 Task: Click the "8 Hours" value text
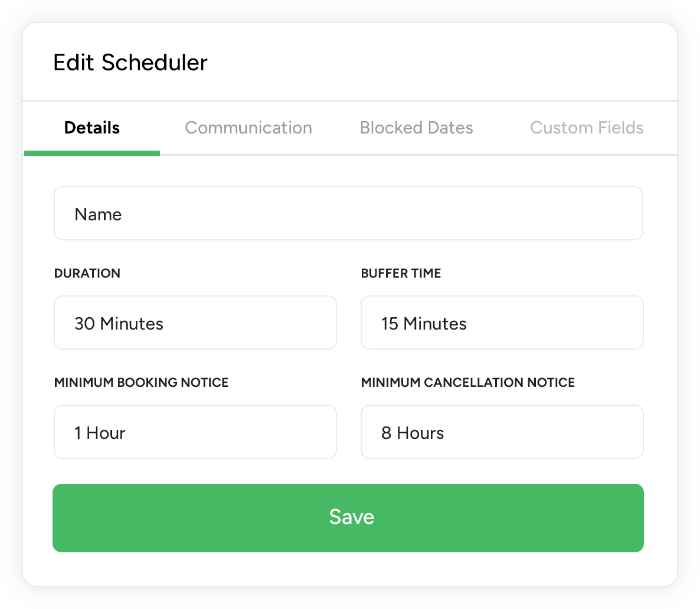[x=413, y=433]
